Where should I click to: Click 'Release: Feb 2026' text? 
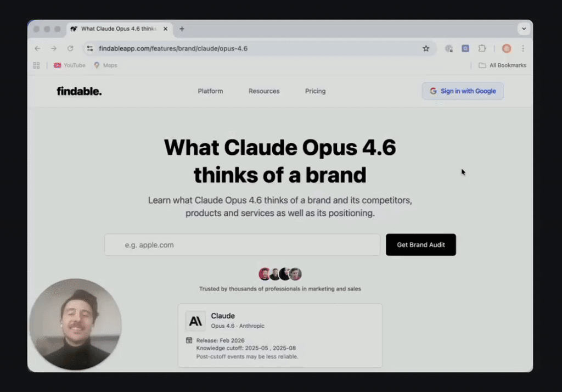click(221, 340)
